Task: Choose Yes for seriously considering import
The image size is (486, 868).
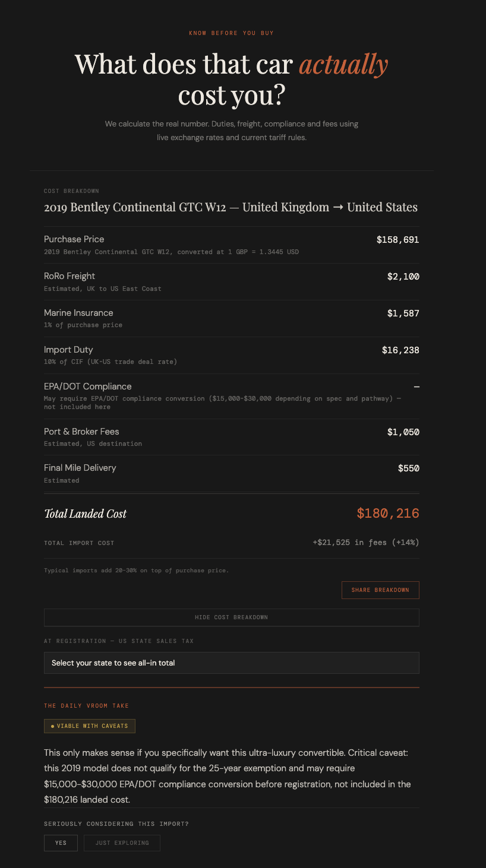Action: pyautogui.click(x=61, y=842)
